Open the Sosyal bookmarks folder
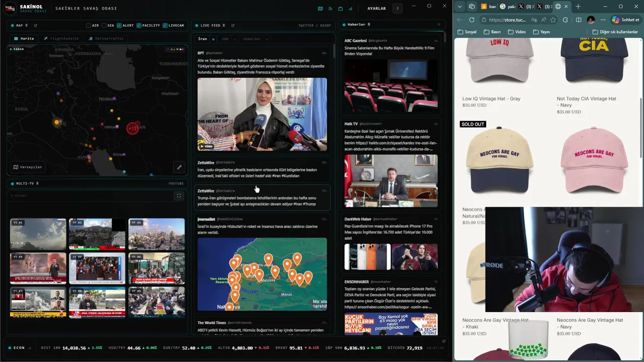This screenshot has width=644, height=362. [467, 32]
